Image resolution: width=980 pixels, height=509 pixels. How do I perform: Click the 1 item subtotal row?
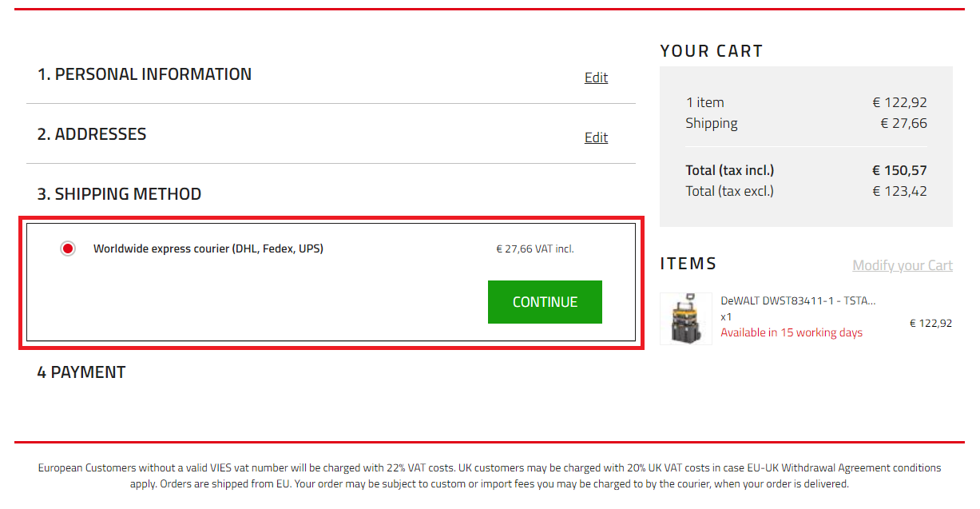(x=806, y=102)
